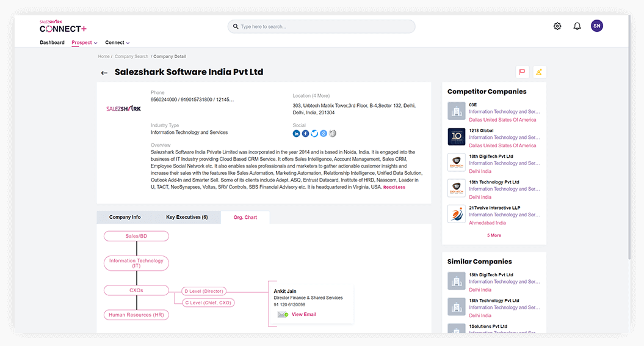Viewport: 644px width, 346px height.
Task: Click the flag icon beside company title
Action: tap(522, 72)
